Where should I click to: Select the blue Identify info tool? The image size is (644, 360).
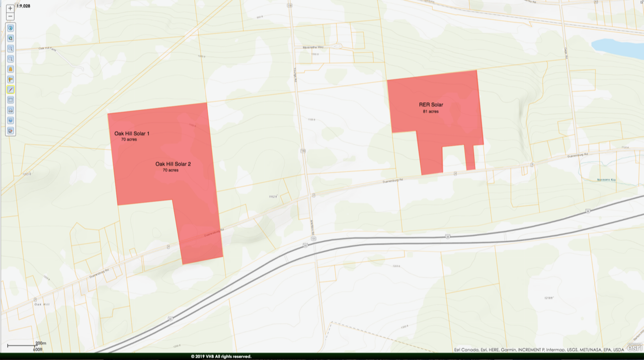click(x=11, y=28)
